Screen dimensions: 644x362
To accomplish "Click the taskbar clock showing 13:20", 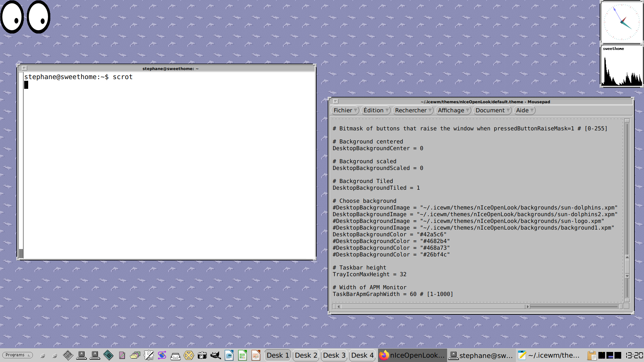I will click(x=634, y=355).
